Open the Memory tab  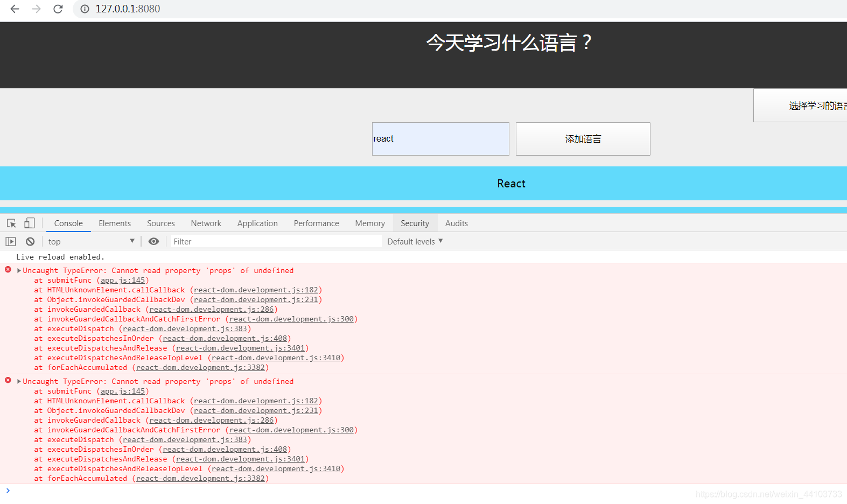[x=370, y=223]
